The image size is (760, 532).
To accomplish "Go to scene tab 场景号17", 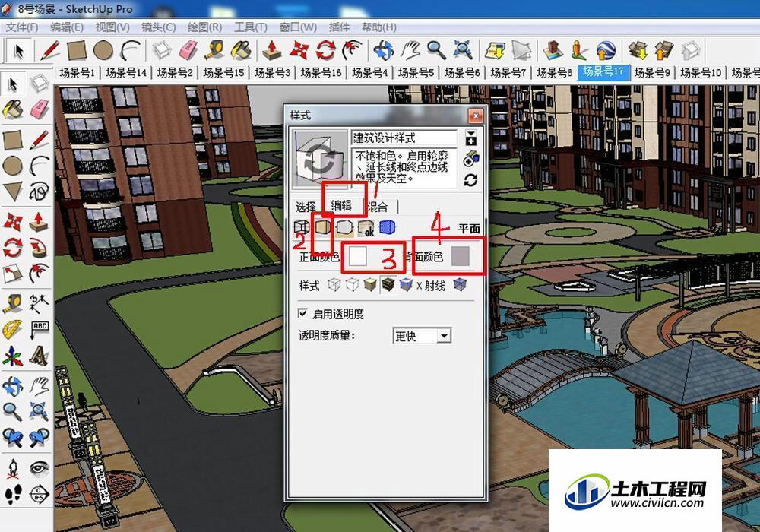I will point(603,71).
